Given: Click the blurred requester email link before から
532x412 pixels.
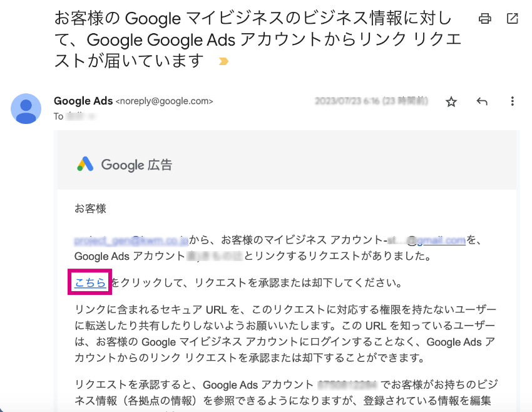Looking at the screenshot, I should 131,240.
